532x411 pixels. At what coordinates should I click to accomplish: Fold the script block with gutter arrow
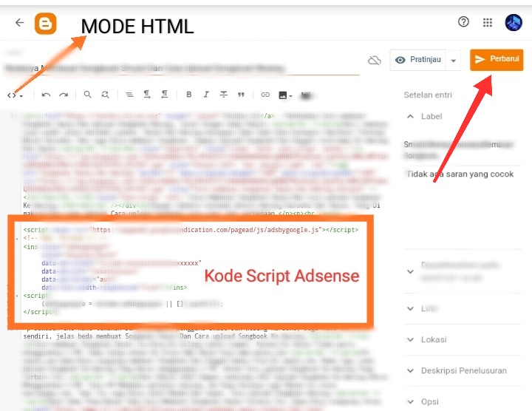click(17, 296)
